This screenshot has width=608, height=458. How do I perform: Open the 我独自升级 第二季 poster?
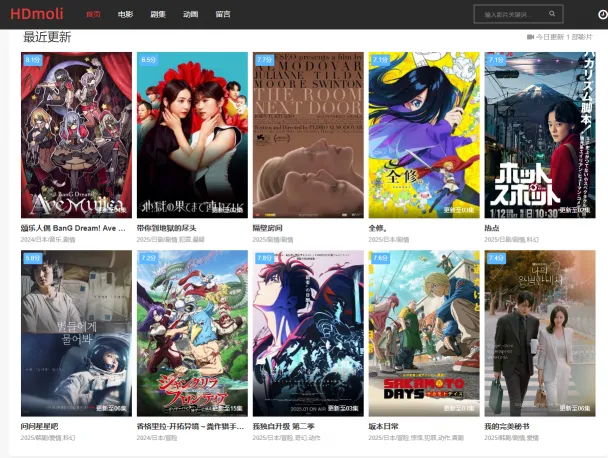point(308,333)
